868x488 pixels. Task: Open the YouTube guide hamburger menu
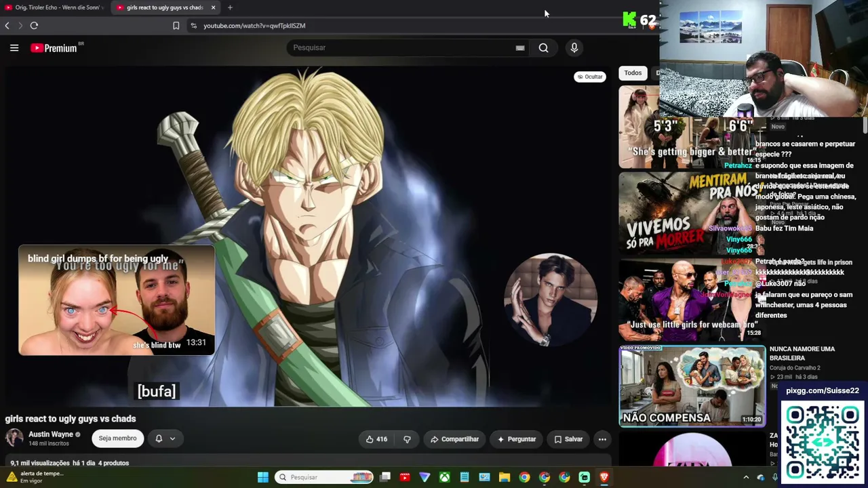pos(14,47)
